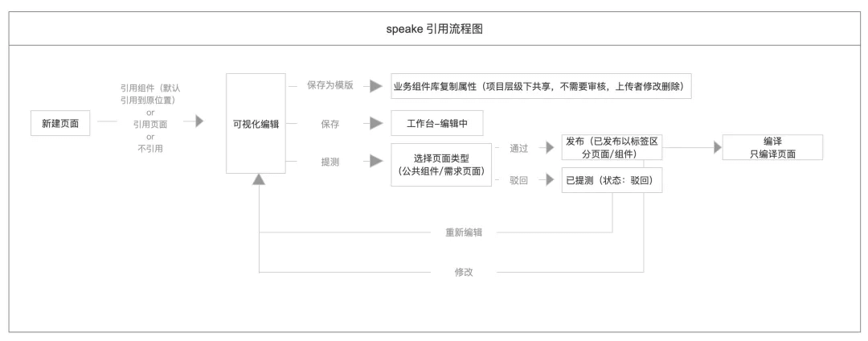Screen dimensions: 868x341
Task: Click the upward arrowhead below 可视化编辑
Action: pyautogui.click(x=259, y=179)
